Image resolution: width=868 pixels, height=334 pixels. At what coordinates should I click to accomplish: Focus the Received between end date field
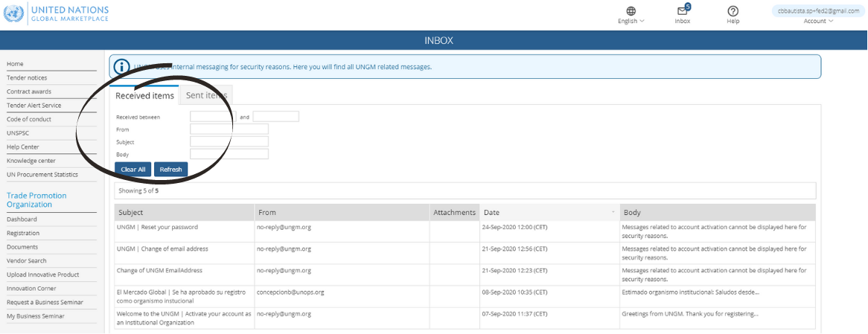[275, 117]
